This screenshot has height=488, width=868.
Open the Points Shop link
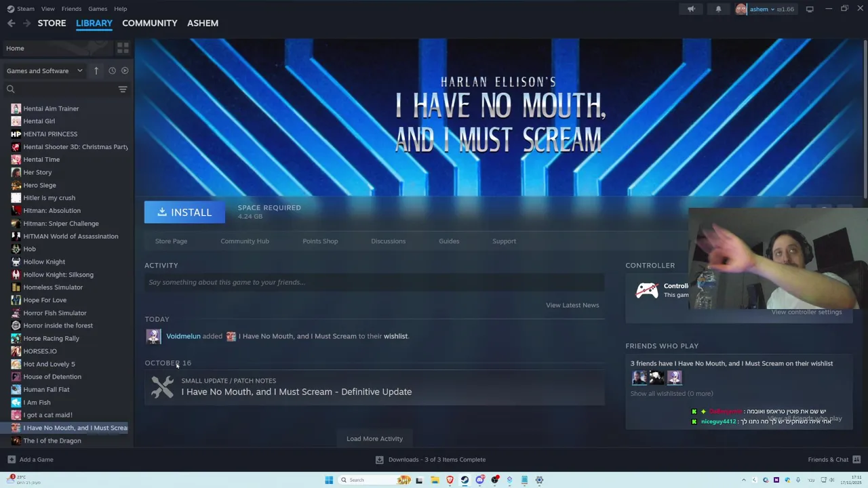(x=320, y=241)
